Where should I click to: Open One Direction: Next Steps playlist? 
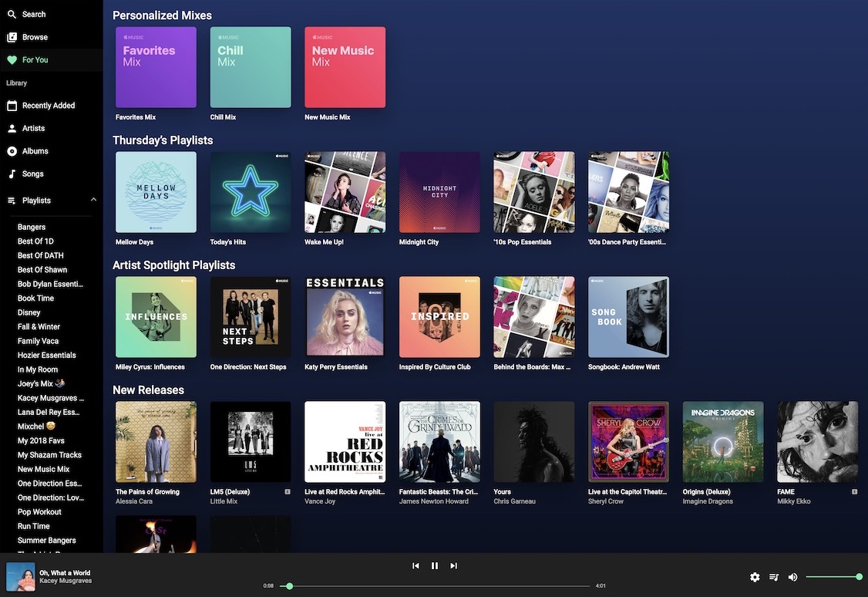click(x=251, y=317)
